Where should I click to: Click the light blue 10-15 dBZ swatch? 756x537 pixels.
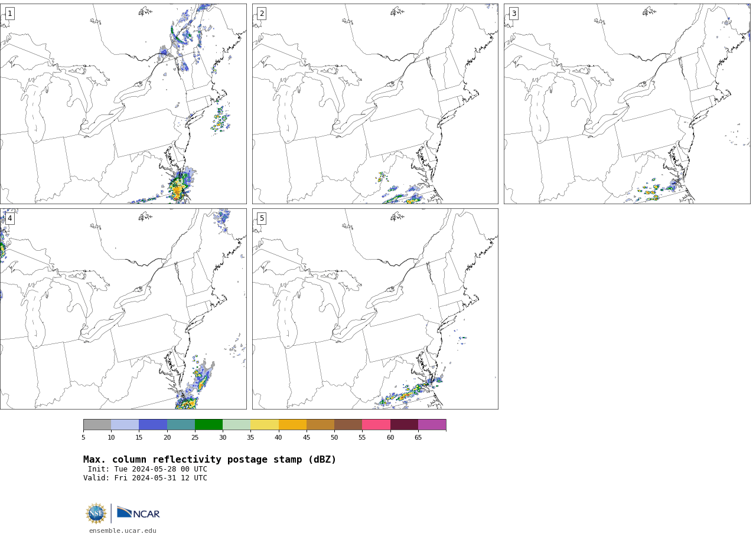125,425
